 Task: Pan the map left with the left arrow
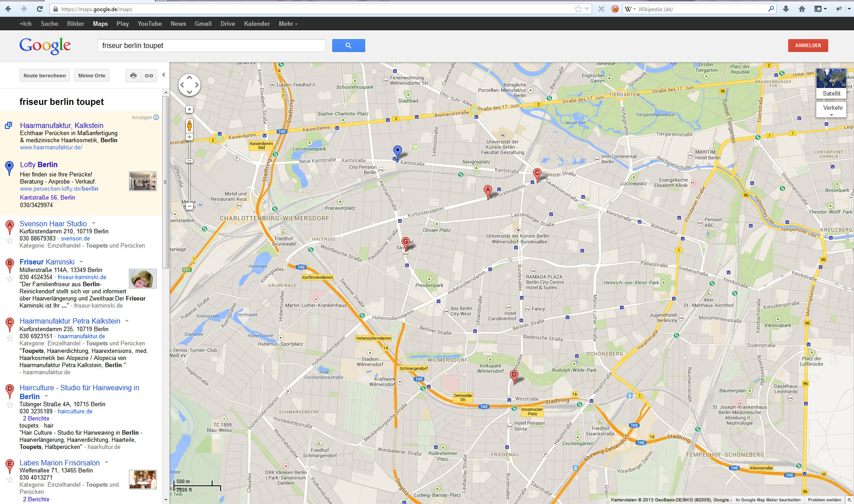(182, 85)
